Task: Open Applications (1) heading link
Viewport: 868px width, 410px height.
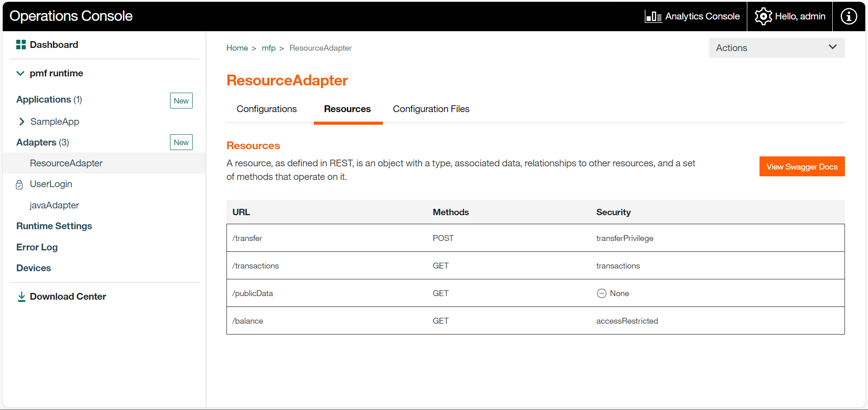Action: click(49, 99)
